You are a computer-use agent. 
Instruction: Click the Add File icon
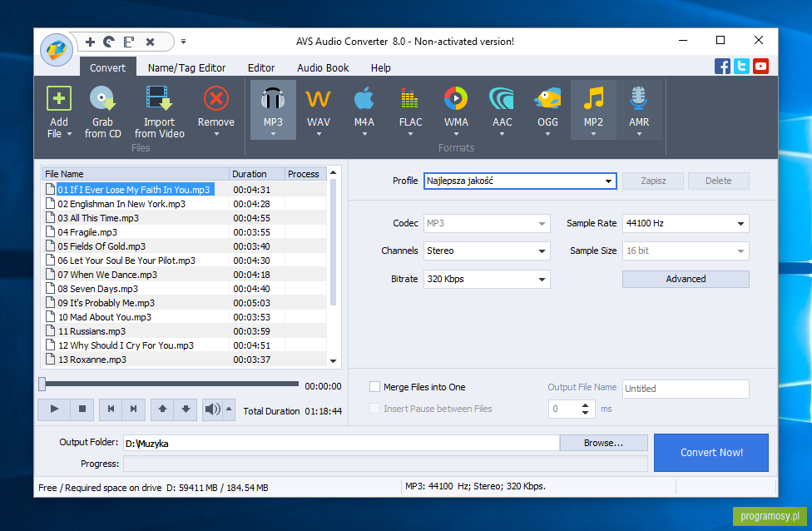click(x=58, y=98)
